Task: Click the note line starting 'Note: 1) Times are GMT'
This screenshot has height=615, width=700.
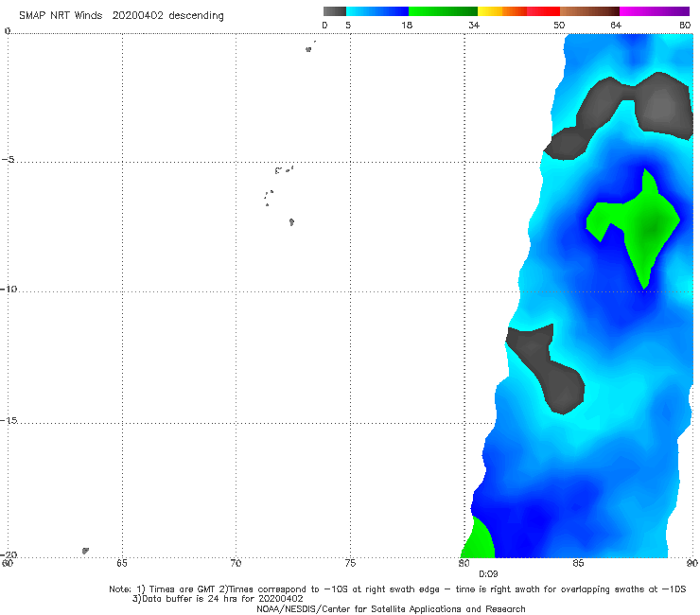Action: click(x=397, y=589)
